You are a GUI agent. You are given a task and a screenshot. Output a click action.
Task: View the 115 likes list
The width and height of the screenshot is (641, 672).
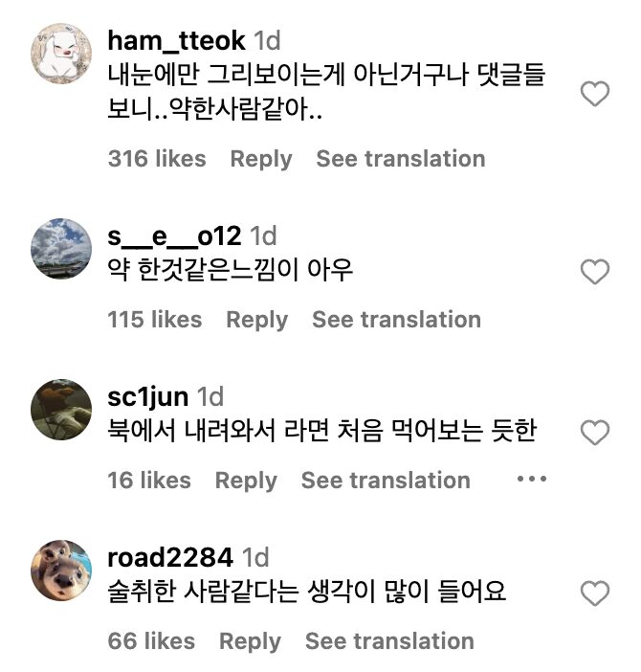pyautogui.click(x=155, y=320)
